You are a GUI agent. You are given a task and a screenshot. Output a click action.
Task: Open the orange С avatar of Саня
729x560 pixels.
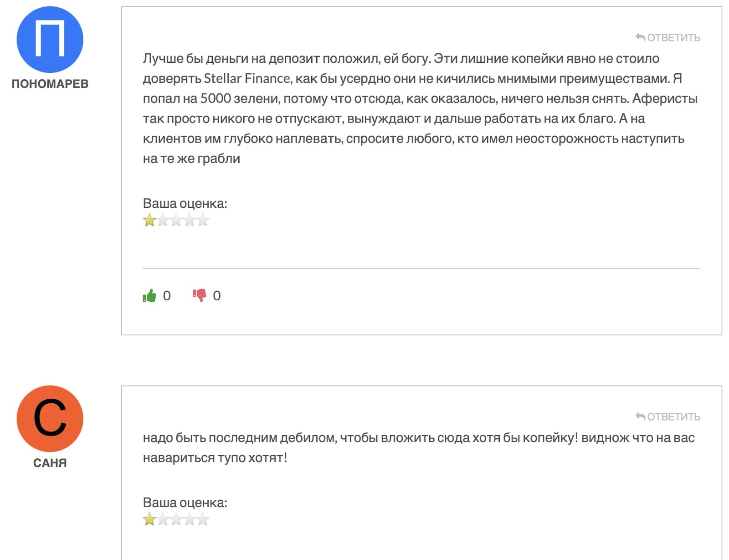click(x=50, y=419)
